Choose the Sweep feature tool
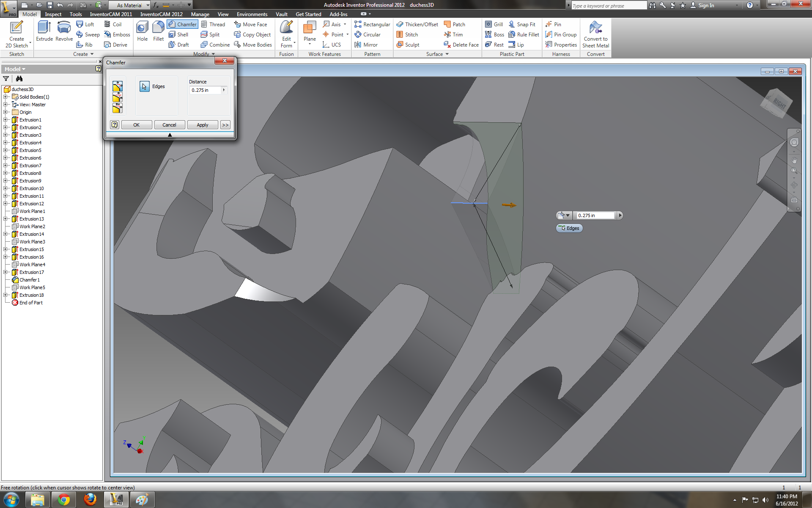Image resolution: width=812 pixels, height=508 pixels. [x=88, y=35]
